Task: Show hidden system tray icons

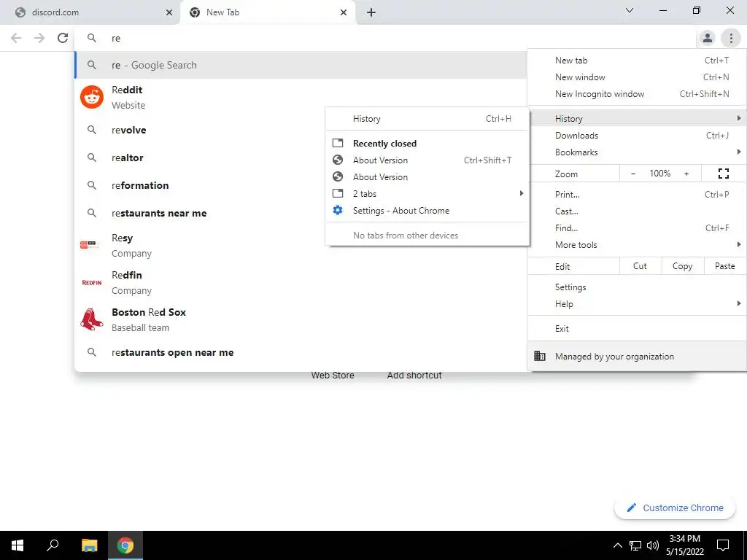Action: pyautogui.click(x=617, y=545)
